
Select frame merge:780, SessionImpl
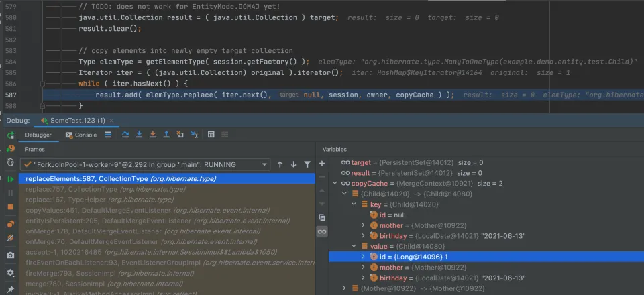pyautogui.click(x=167, y=284)
